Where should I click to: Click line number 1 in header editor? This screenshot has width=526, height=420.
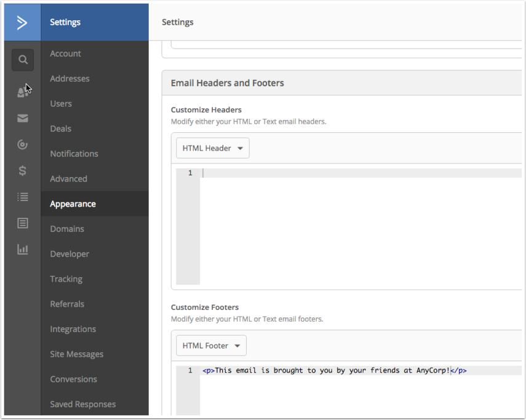click(x=190, y=173)
